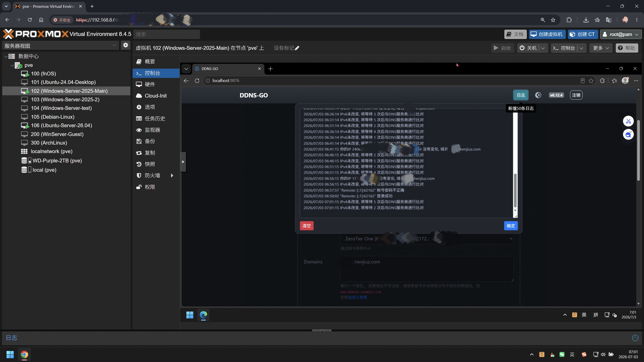Open the 控制台 dropdown arrow in toolbar

pyautogui.click(x=581, y=48)
